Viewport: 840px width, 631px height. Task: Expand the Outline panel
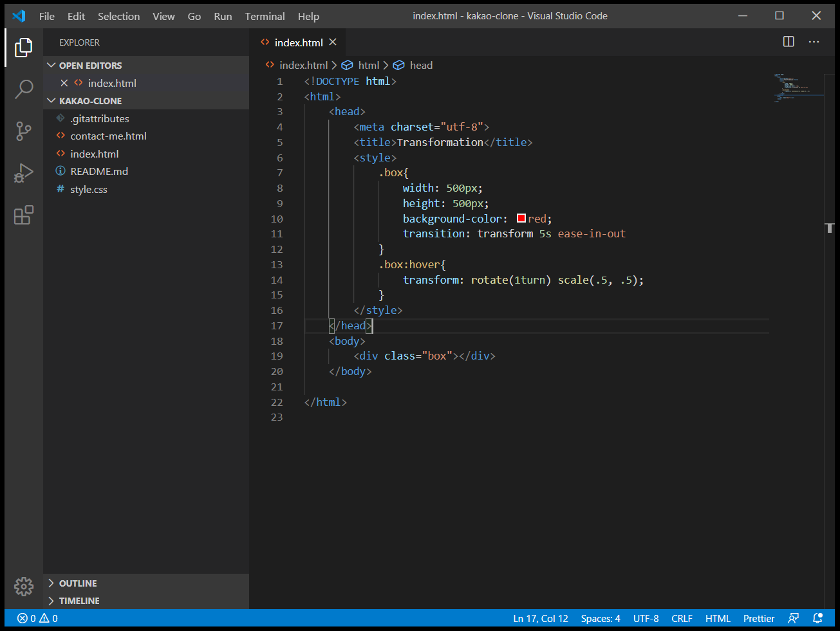point(146,583)
